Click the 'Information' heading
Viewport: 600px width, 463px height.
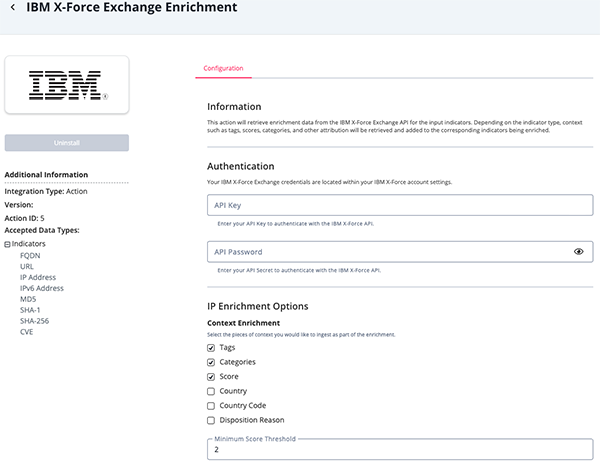pos(234,106)
